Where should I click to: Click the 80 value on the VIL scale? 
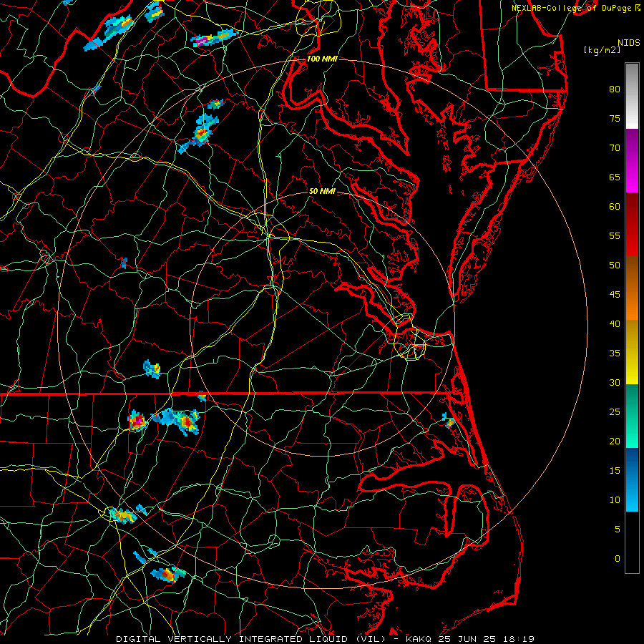[615, 89]
